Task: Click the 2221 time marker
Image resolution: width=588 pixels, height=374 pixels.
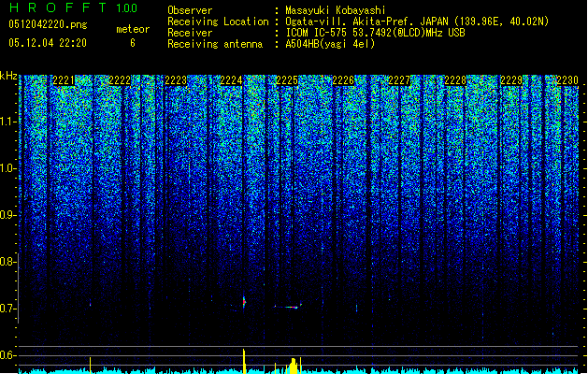Action: 64,80
